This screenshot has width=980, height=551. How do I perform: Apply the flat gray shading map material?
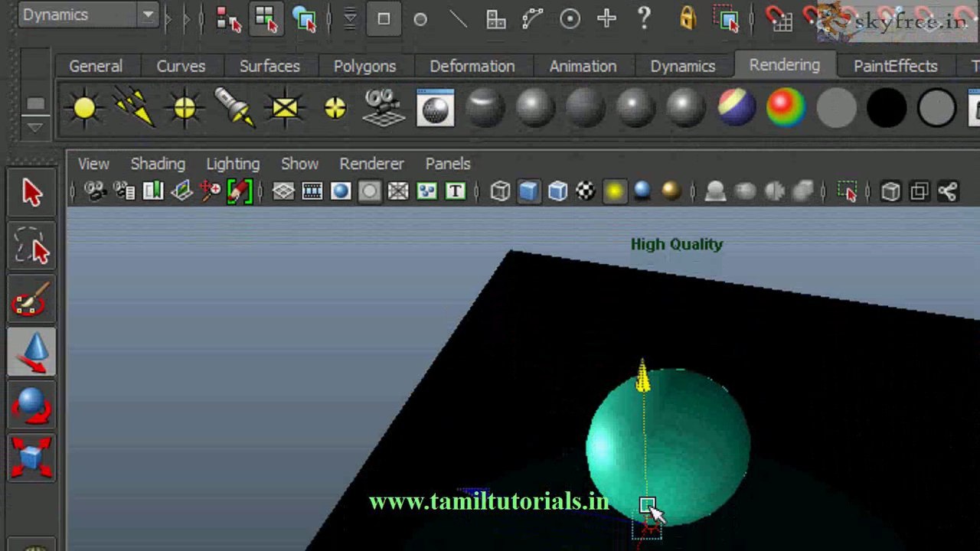pyautogui.click(x=836, y=108)
